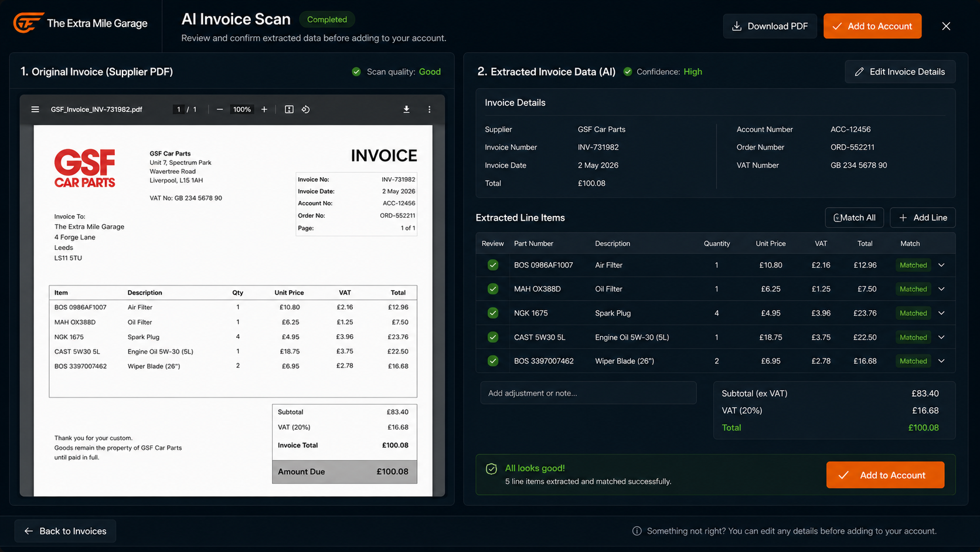Toggle review check for BOS 0986AF1007 row

tap(493, 265)
